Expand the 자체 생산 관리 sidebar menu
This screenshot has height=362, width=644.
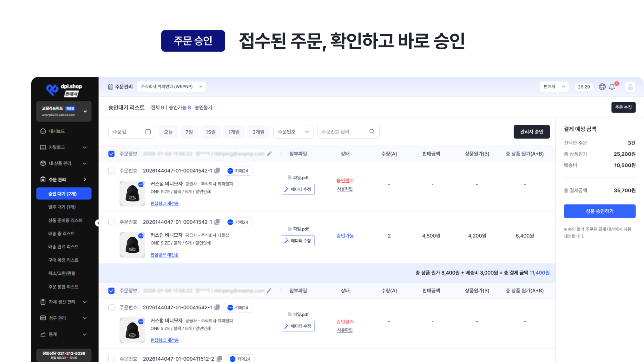pos(64,302)
